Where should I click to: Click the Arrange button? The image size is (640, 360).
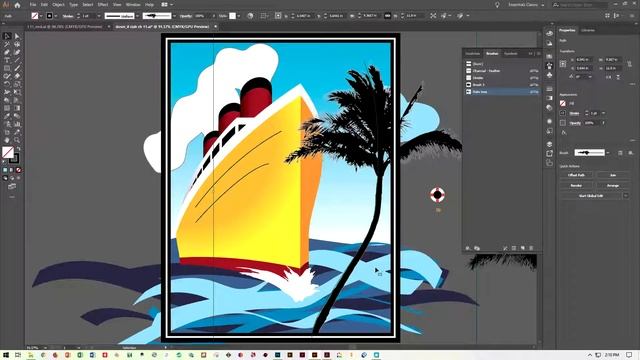[613, 185]
